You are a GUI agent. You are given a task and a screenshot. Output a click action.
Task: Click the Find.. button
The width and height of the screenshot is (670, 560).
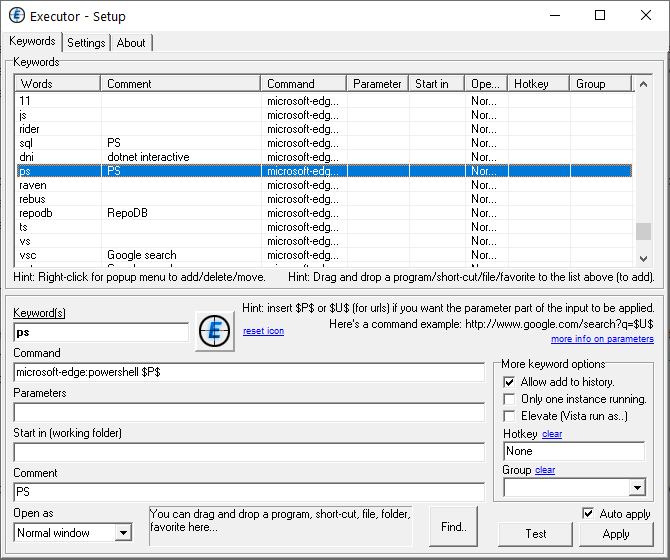tap(453, 527)
